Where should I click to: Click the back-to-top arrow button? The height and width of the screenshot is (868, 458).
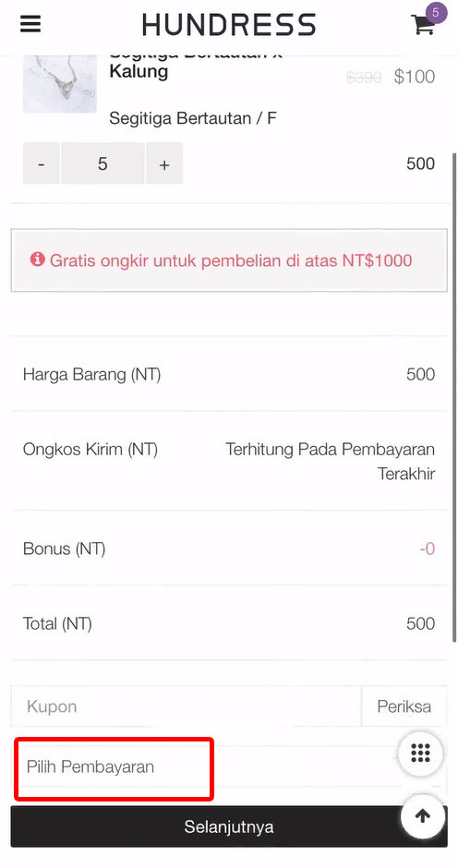tap(423, 816)
